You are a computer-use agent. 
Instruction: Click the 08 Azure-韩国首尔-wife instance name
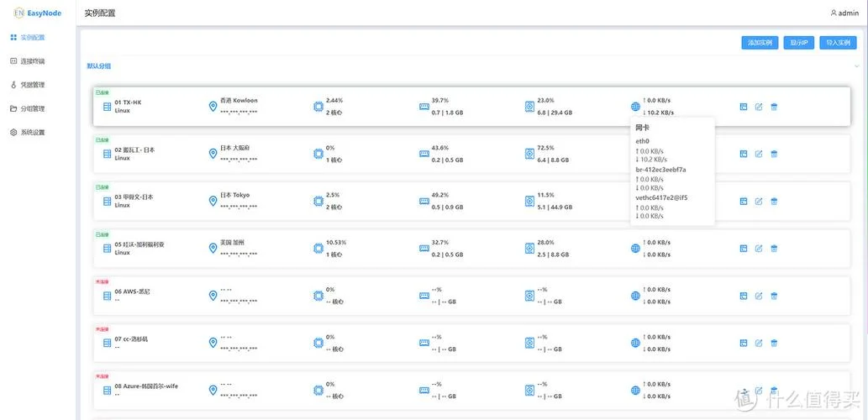click(x=146, y=386)
